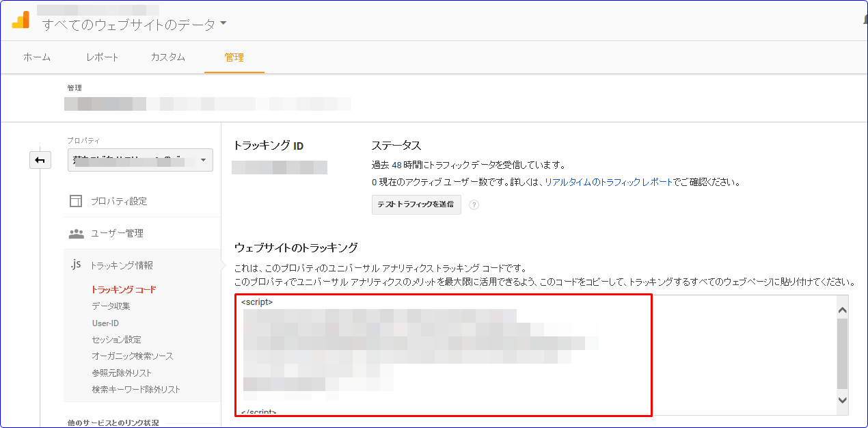The image size is (868, 428).
Task: Expand the プロパティ dropdown selector
Action: 140,161
